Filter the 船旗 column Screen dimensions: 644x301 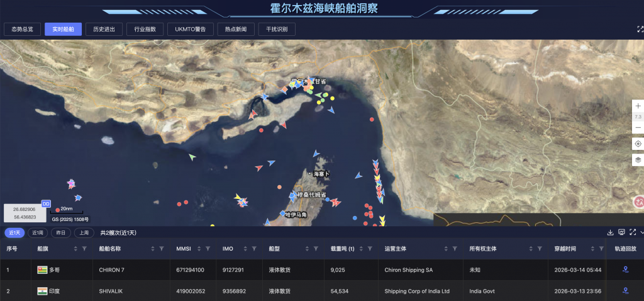[84, 249]
